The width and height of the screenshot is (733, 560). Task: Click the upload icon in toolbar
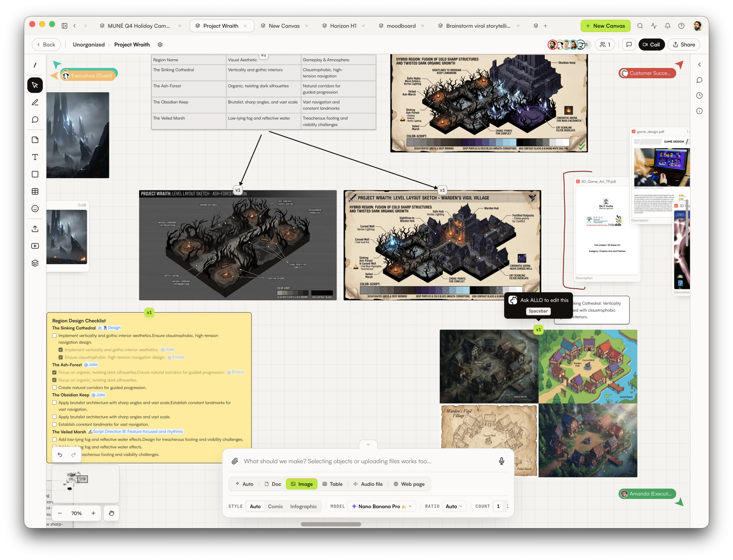coord(35,229)
